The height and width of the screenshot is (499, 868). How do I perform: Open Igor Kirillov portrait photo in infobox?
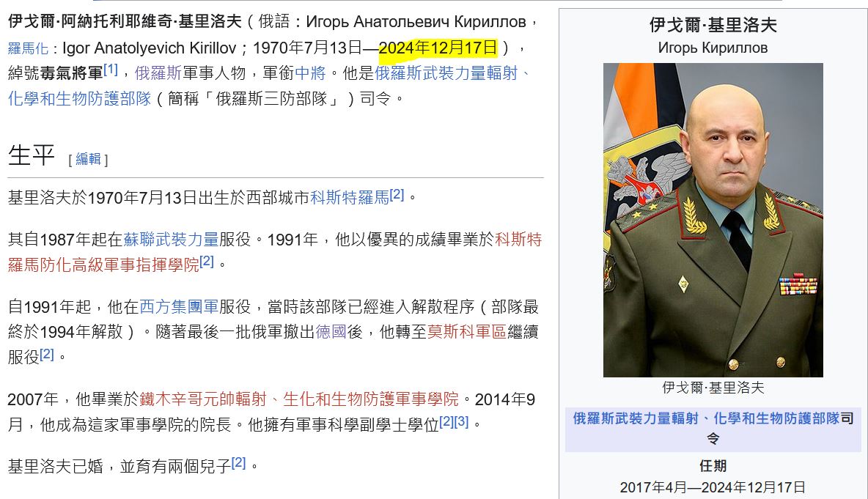point(713,220)
